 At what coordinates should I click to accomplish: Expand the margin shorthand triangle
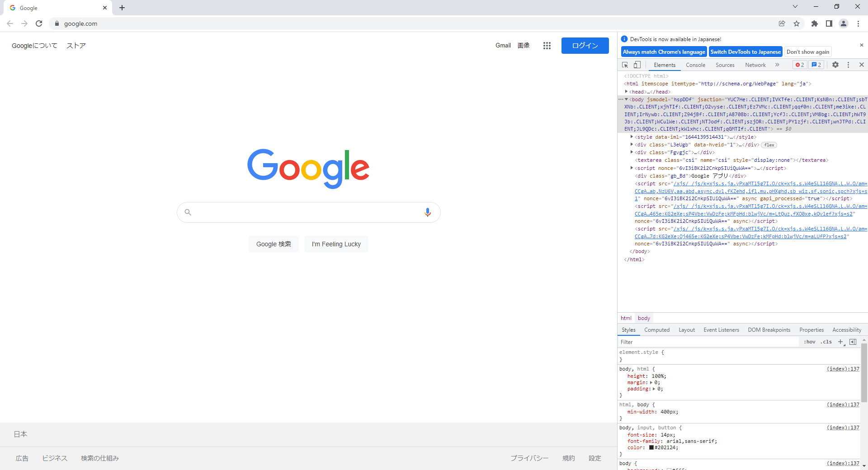tap(651, 383)
